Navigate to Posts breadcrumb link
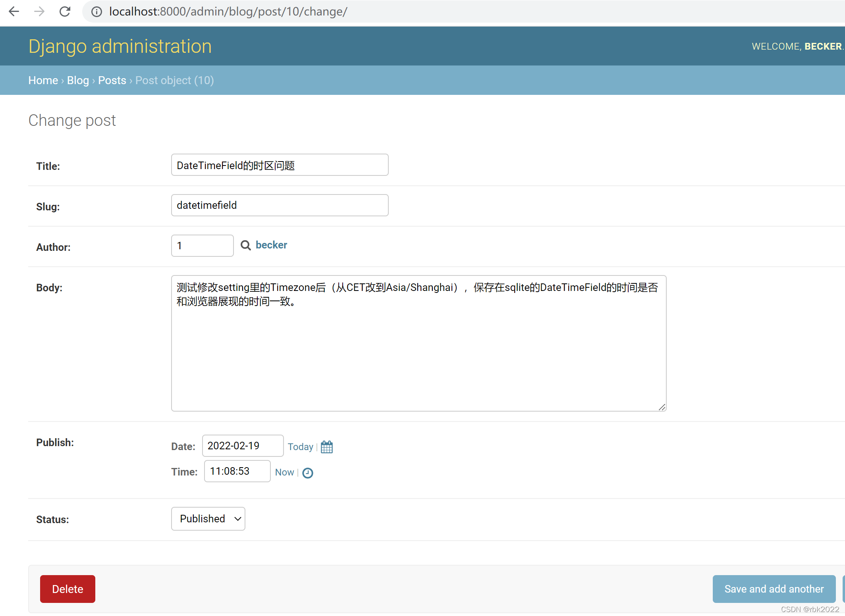 point(112,80)
